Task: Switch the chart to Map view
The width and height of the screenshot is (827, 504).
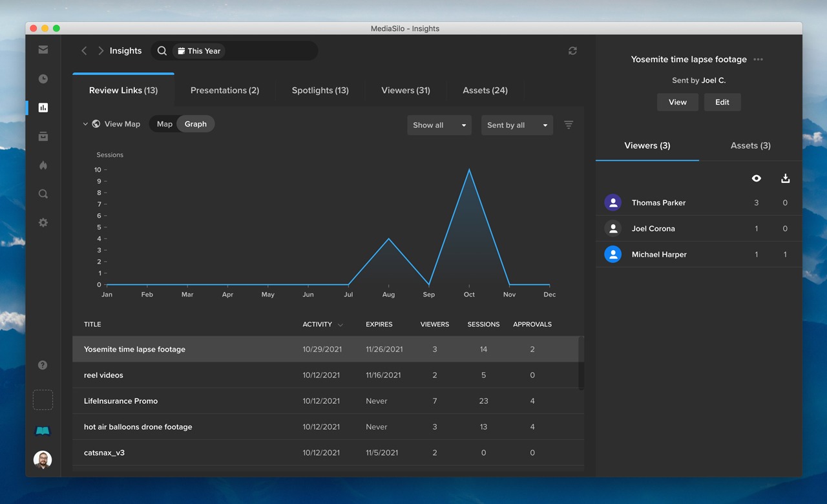Action: 163,123
